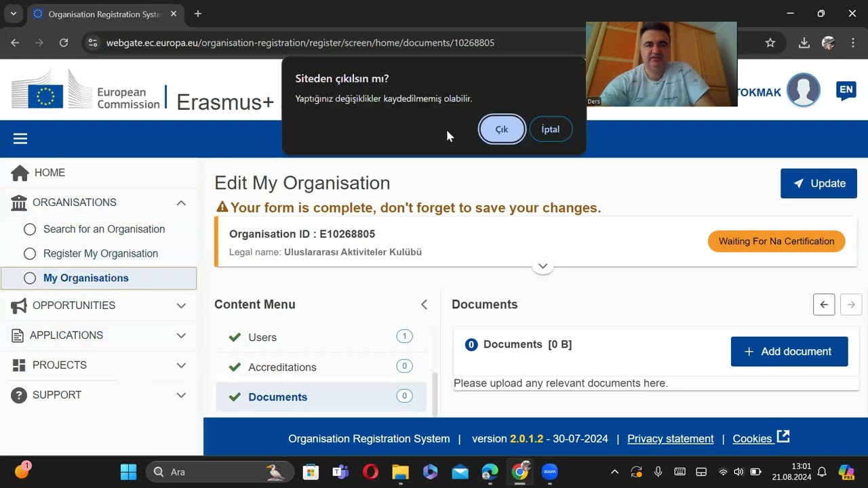
Task: Click the Waiting For Na Certification badge
Action: pos(776,241)
